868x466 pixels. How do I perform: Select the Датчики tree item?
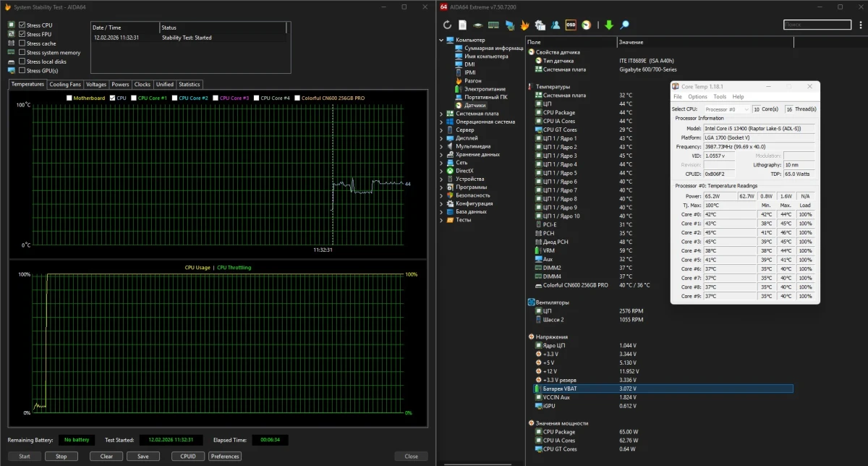(x=475, y=105)
